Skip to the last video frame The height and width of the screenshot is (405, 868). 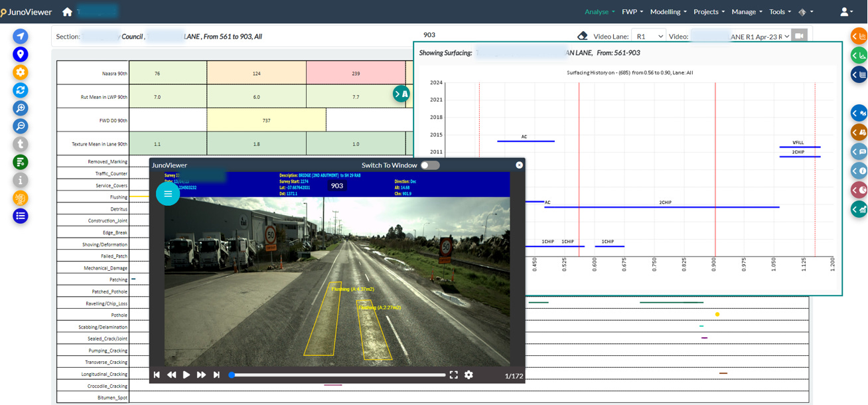[x=216, y=375]
